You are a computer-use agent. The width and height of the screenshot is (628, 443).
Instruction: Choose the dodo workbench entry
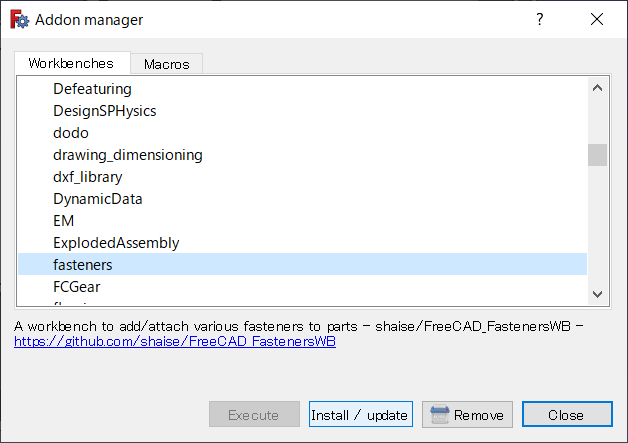(70, 133)
